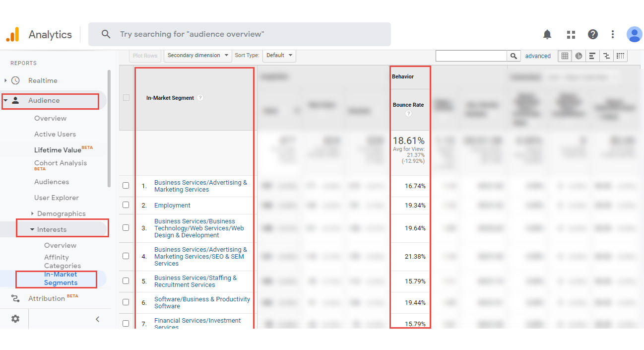Open the Interests Overview item

point(60,245)
